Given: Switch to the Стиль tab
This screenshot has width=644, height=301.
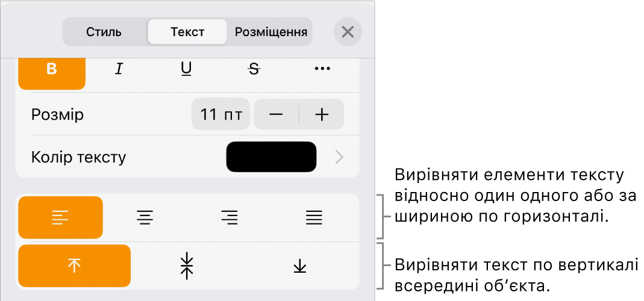Looking at the screenshot, I should pos(104,32).
